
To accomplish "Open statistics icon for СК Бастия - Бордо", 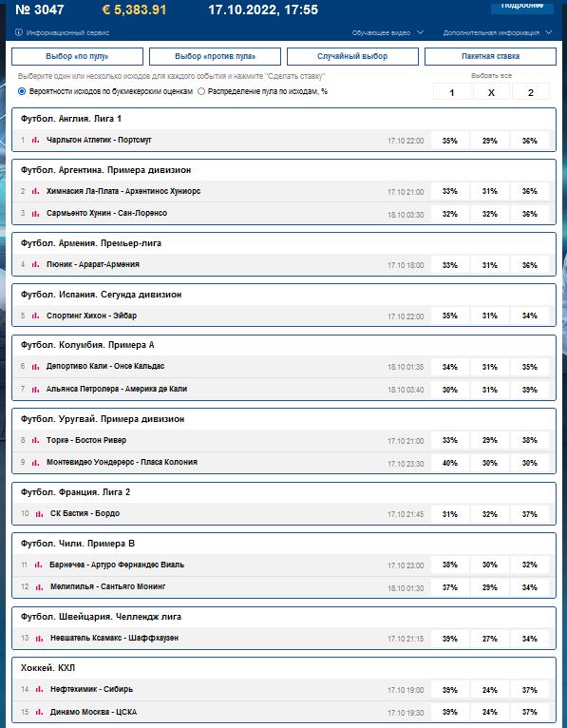I will (x=40, y=513).
